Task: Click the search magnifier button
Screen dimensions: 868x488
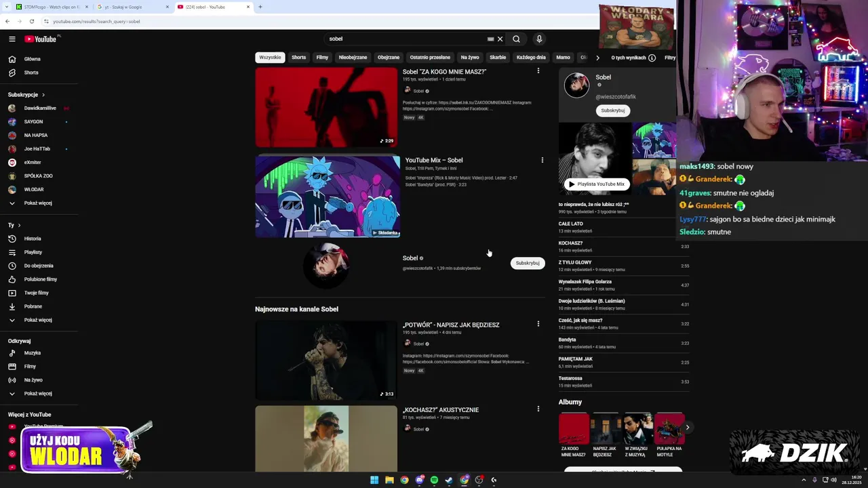Action: (x=516, y=39)
